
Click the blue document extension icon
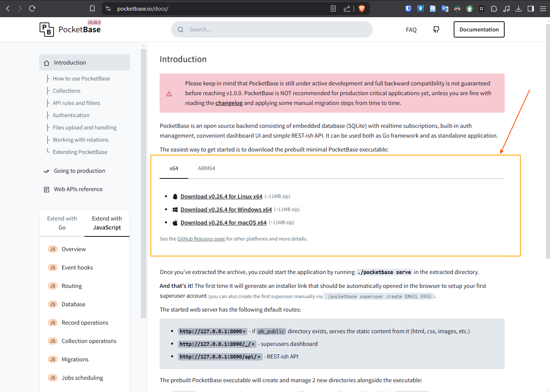click(x=433, y=9)
